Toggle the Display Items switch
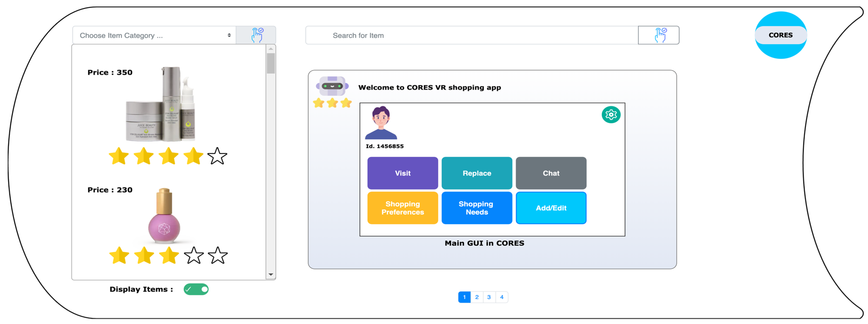Screen dimensions: 868x324 tap(196, 289)
